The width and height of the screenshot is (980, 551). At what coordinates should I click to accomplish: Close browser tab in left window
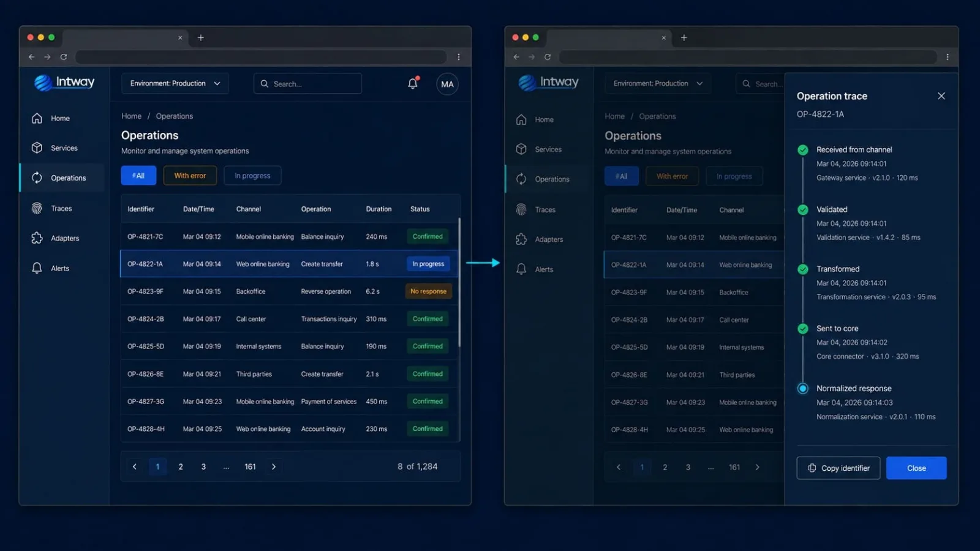(x=180, y=38)
